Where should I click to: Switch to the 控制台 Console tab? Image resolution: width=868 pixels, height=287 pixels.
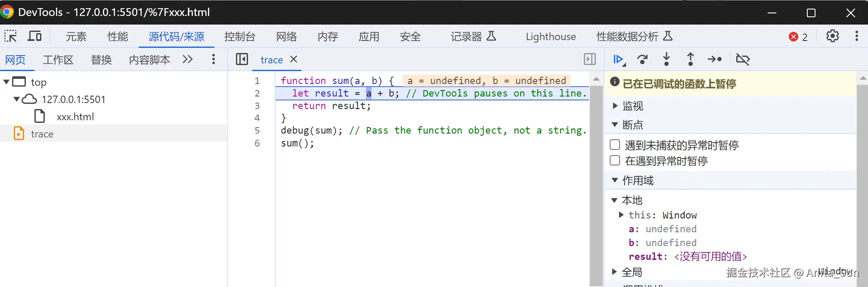pos(240,37)
